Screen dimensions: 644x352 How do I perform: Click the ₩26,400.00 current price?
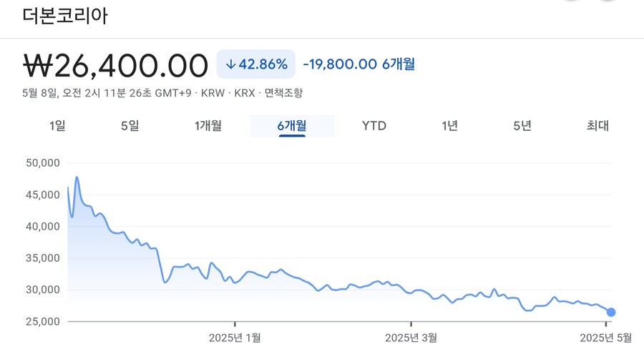(115, 65)
